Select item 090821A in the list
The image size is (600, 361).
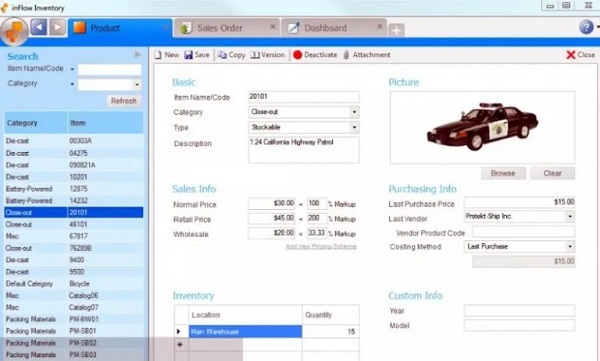74,165
